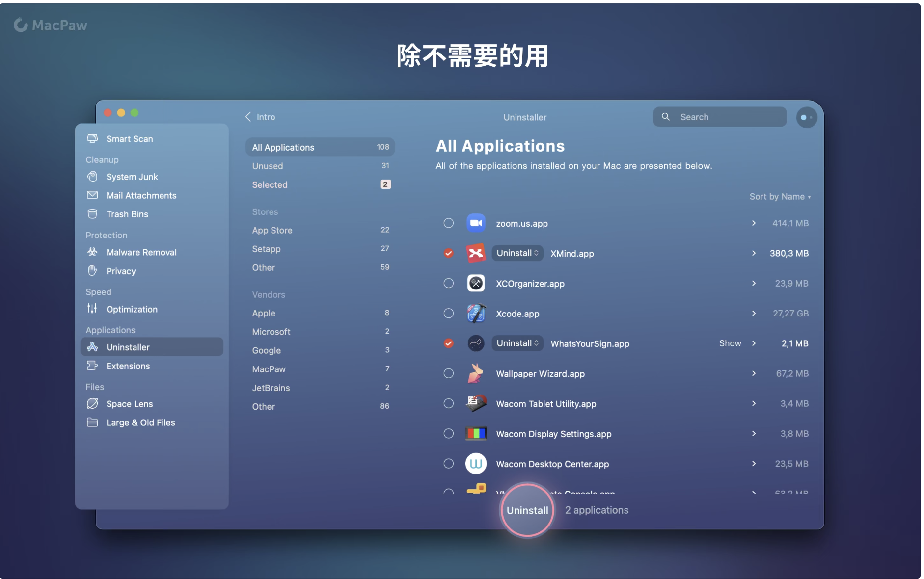
Task: Click the Extensions sidebar icon
Action: pos(92,366)
